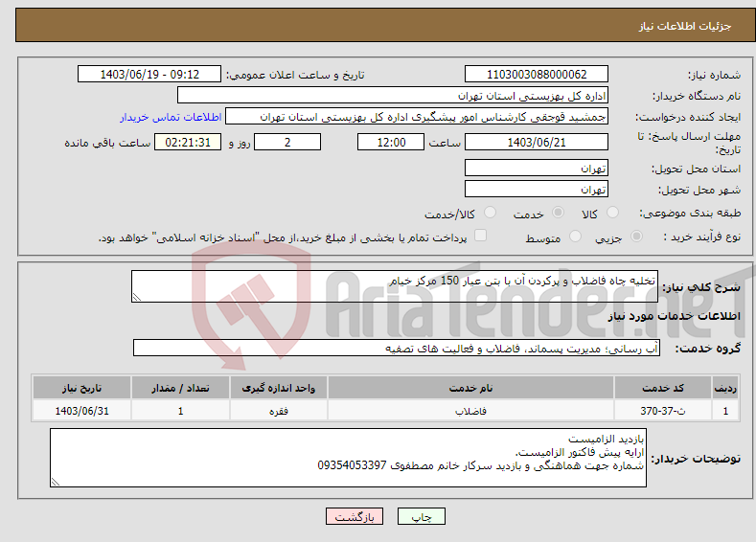Select the متوسط purchase type radio
This screenshot has width=756, height=542.
coord(575,237)
